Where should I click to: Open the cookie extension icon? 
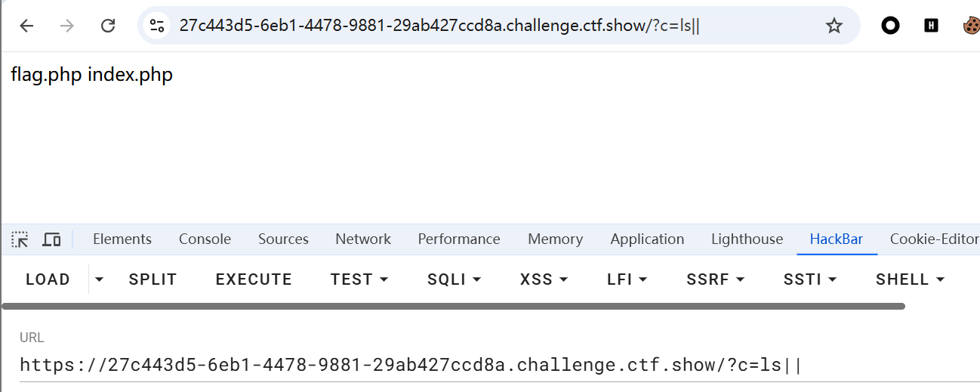[970, 26]
